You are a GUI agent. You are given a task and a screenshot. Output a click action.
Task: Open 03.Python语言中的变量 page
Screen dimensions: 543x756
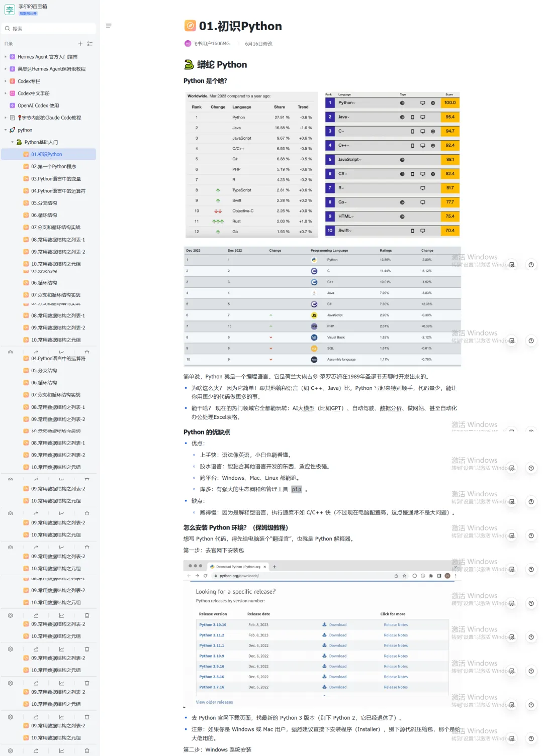[x=56, y=179]
